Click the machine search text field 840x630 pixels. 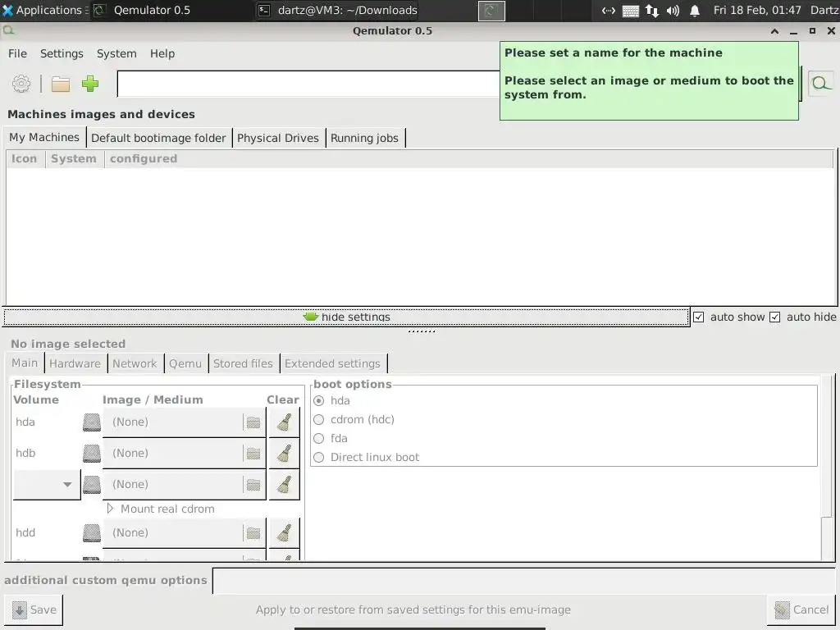308,84
